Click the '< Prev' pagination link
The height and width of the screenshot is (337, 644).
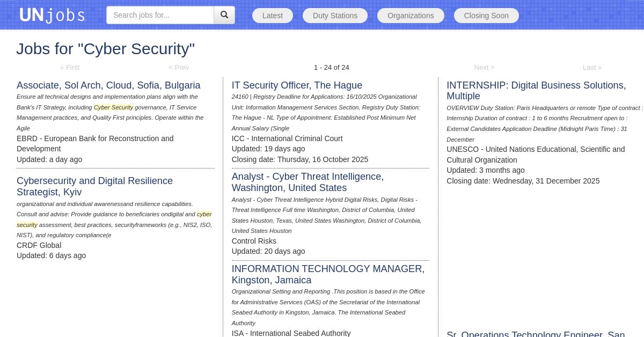(179, 68)
